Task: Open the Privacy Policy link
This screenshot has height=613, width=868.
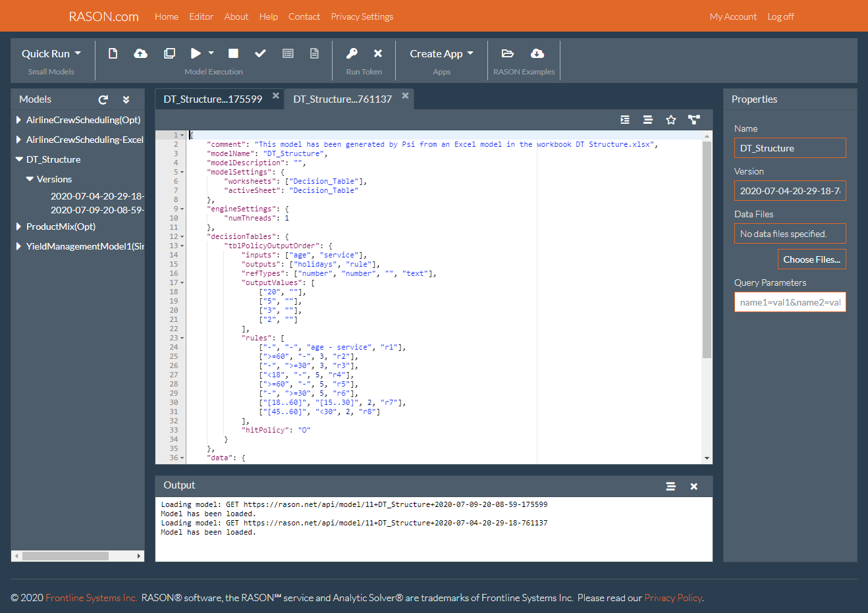Action: (673, 598)
